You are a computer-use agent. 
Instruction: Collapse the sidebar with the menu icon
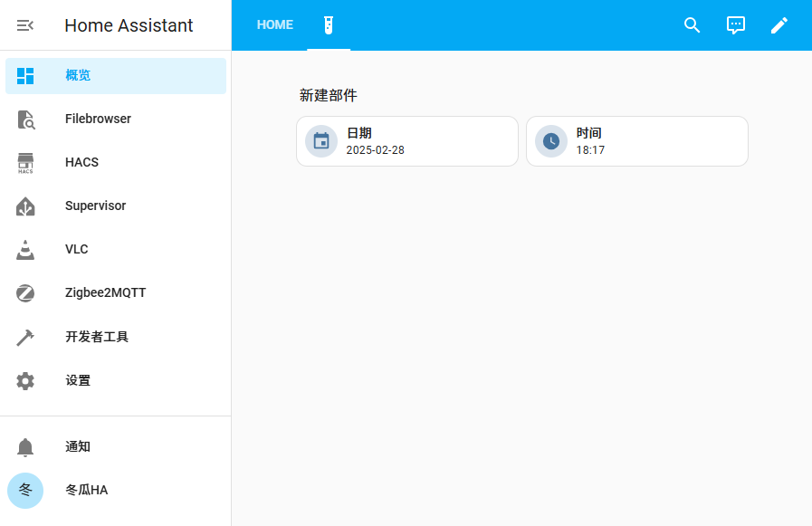24,24
